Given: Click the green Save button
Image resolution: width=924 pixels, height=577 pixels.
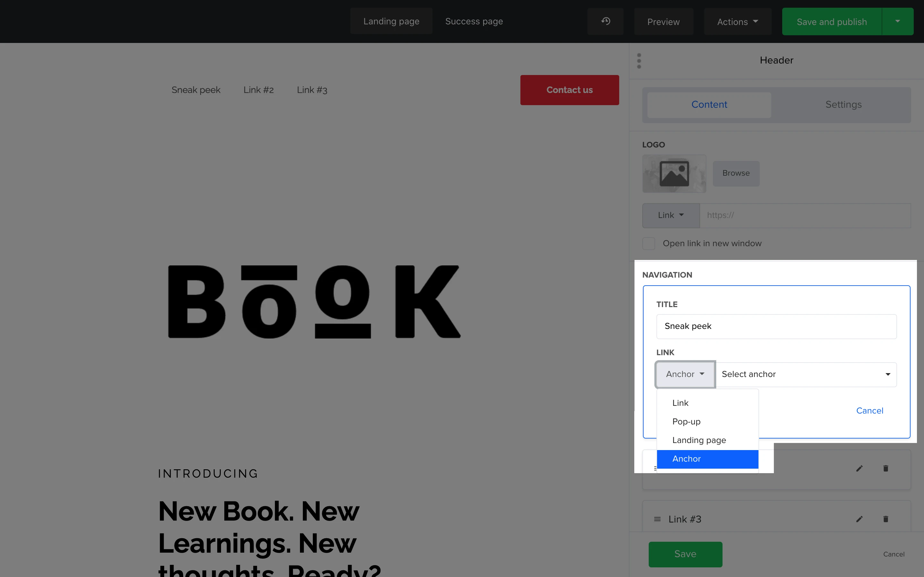Looking at the screenshot, I should pyautogui.click(x=685, y=554).
